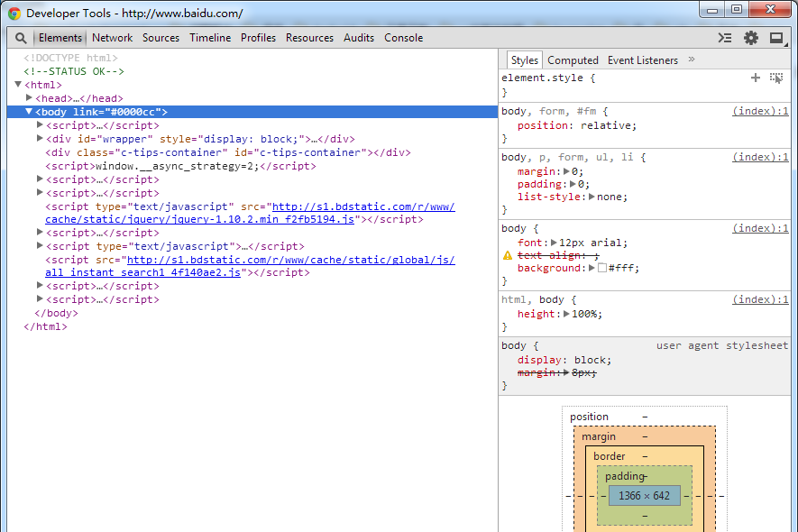Open the Computed sidebar tab
The width and height of the screenshot is (798, 532).
(573, 60)
